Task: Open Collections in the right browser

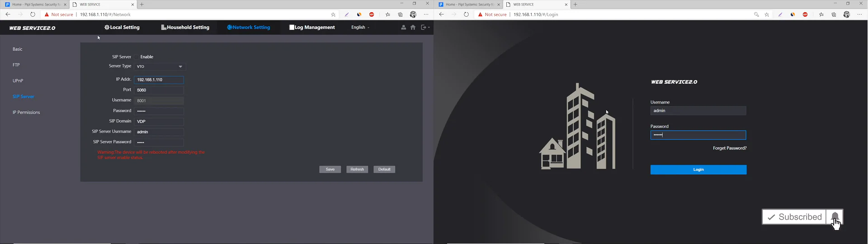Action: point(834,14)
